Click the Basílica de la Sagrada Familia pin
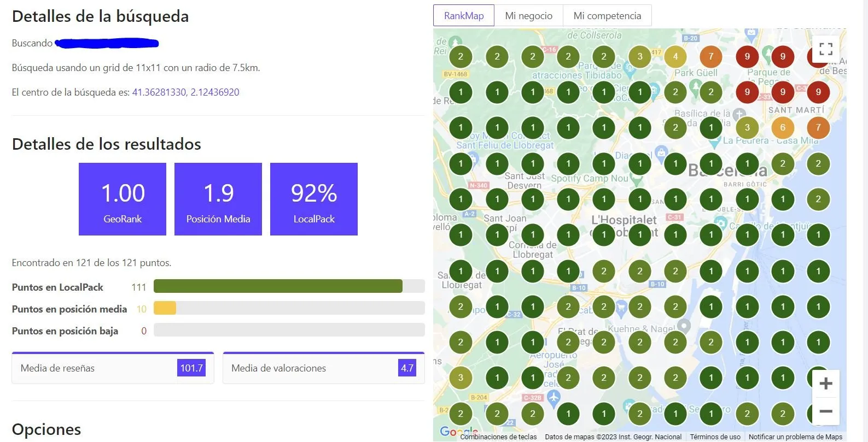 739,114
